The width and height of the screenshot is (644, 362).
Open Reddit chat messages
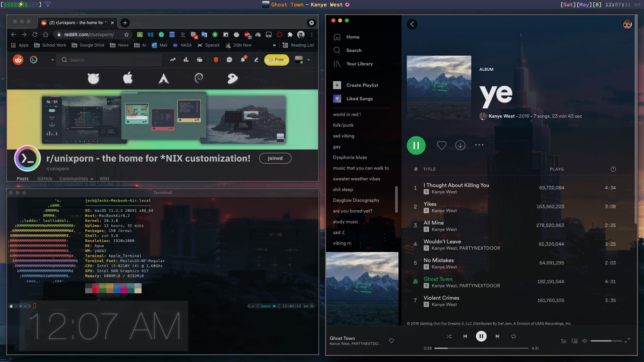click(229, 60)
